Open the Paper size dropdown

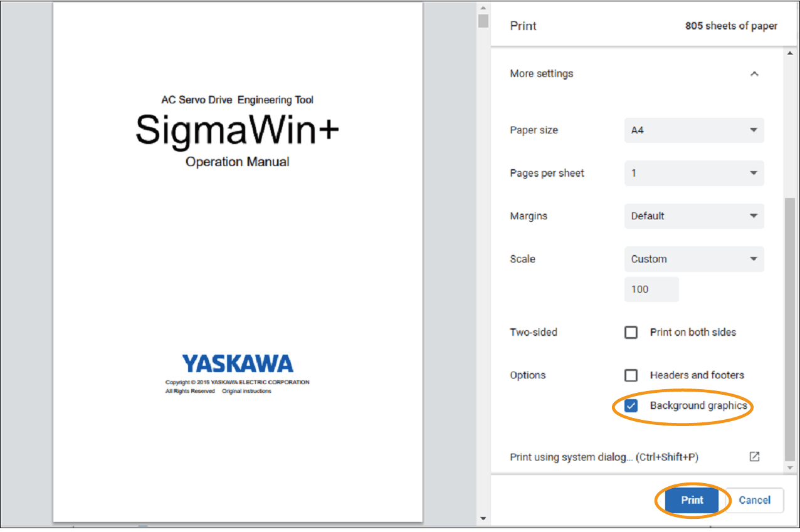[694, 130]
